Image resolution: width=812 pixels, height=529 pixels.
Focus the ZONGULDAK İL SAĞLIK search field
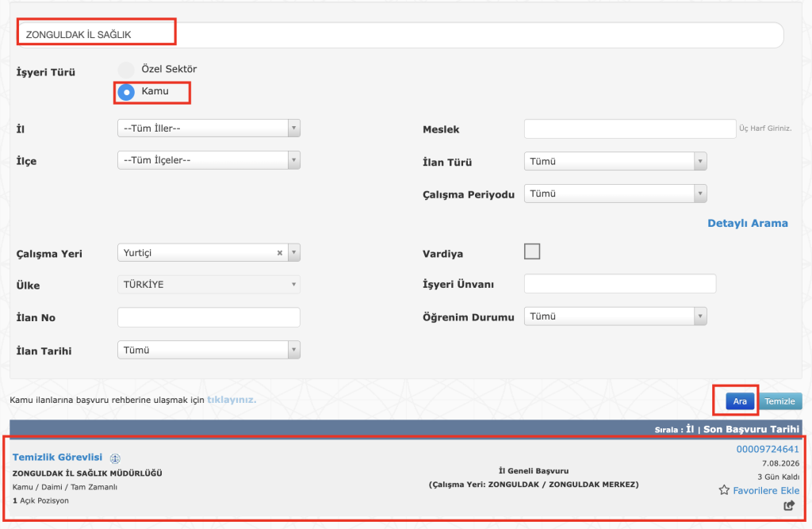tap(400, 35)
